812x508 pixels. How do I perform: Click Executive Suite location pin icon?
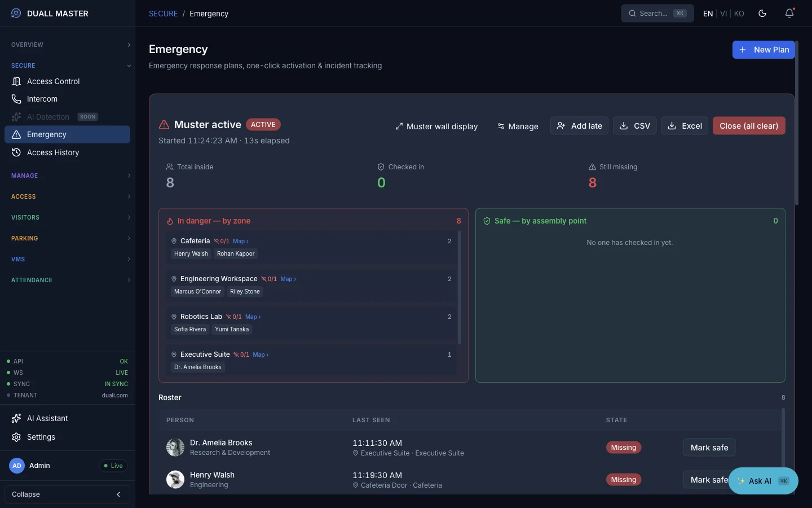click(x=174, y=354)
